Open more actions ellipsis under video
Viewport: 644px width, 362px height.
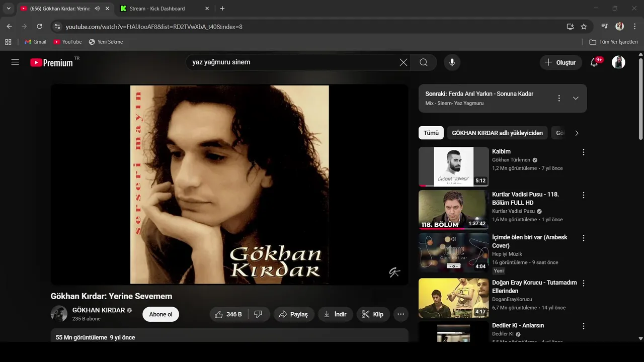tap(401, 314)
